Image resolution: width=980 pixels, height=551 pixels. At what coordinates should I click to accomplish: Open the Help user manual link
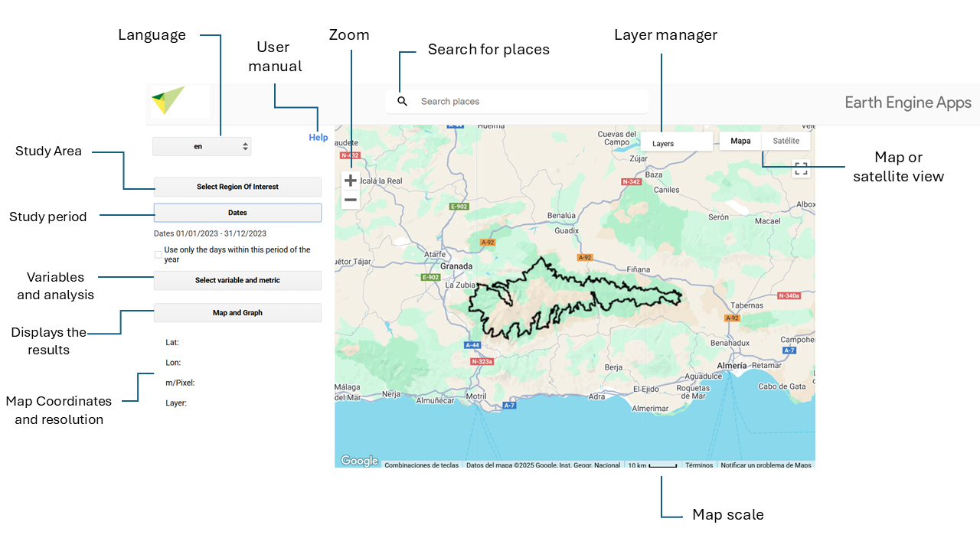(x=318, y=138)
